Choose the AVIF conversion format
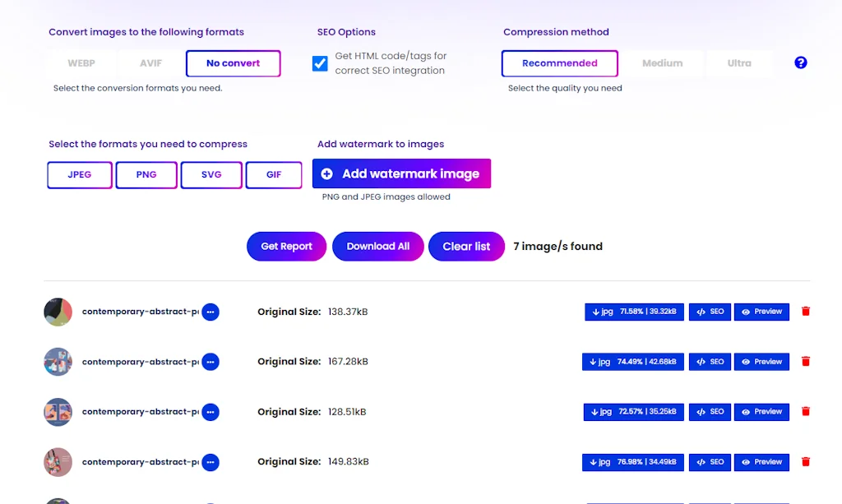The image size is (842, 504). coord(150,62)
